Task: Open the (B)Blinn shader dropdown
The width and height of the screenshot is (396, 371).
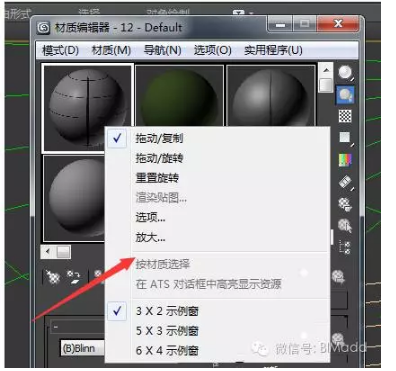Action: (x=82, y=349)
